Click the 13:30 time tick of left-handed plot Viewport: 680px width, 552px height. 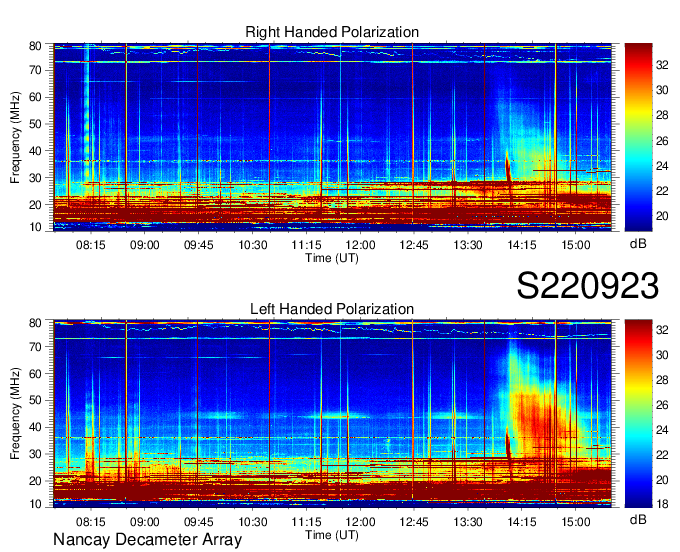468,521
